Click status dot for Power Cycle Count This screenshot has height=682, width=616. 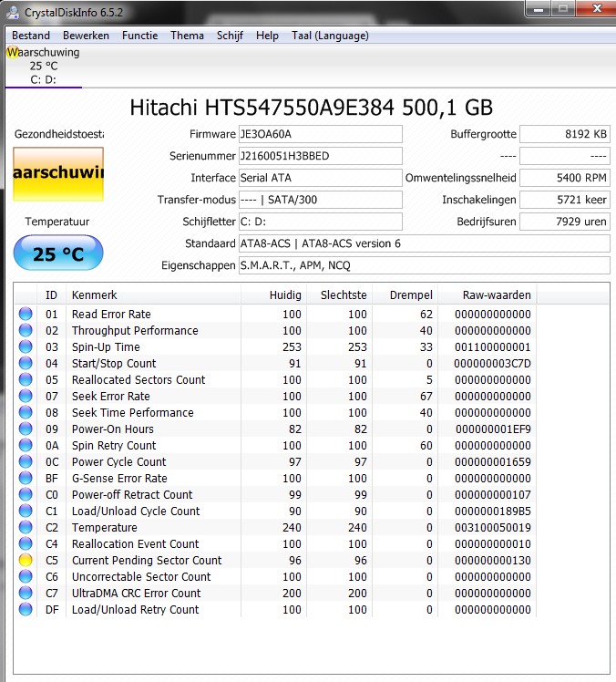click(26, 461)
